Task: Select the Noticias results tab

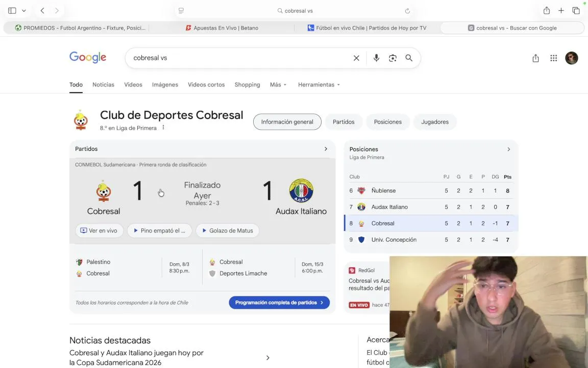Action: click(x=103, y=84)
